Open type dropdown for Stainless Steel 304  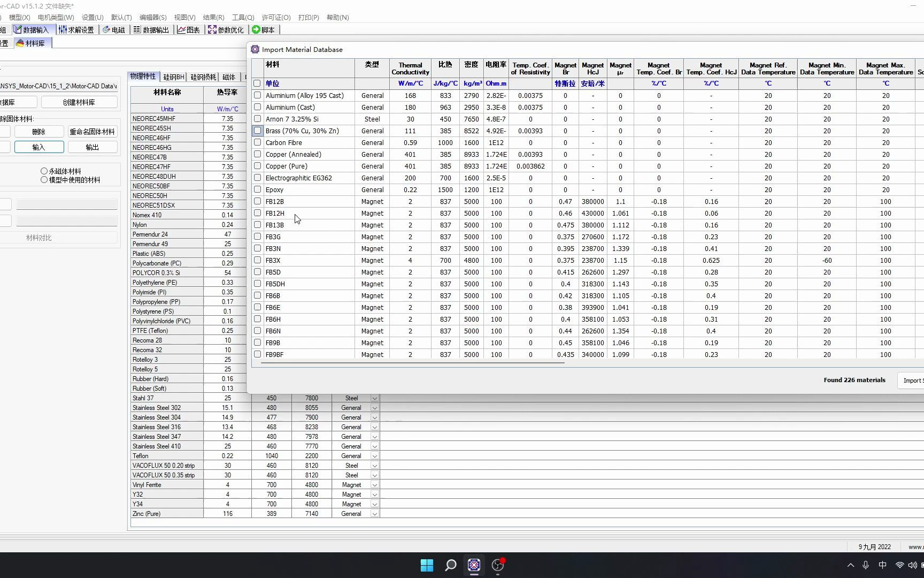375,417
